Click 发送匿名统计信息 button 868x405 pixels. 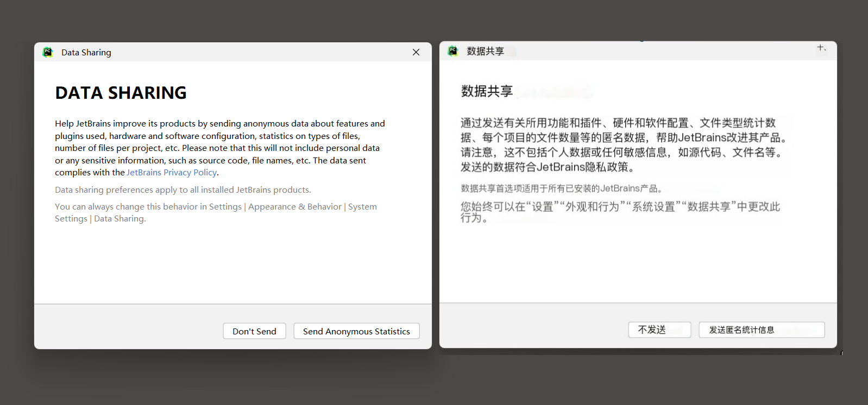point(762,330)
